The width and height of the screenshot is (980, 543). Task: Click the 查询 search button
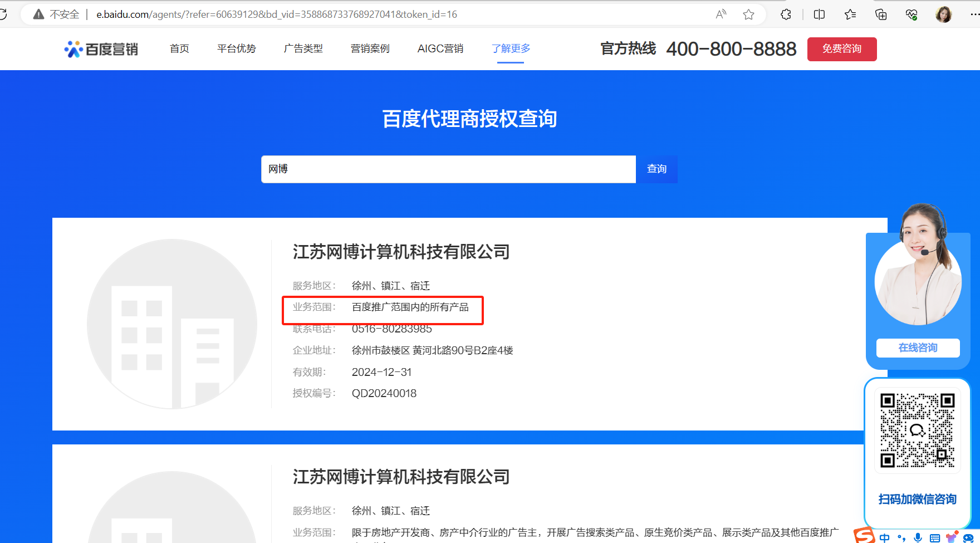(x=657, y=169)
